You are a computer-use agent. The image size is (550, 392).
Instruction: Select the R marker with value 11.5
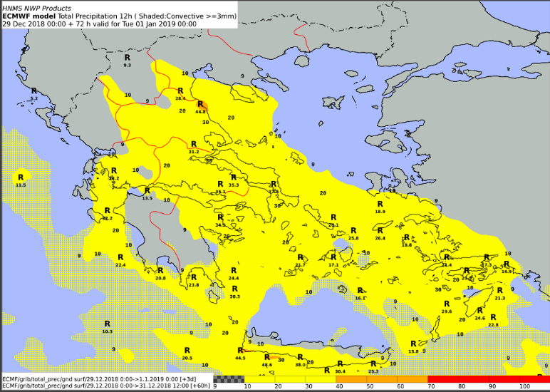[x=20, y=177]
